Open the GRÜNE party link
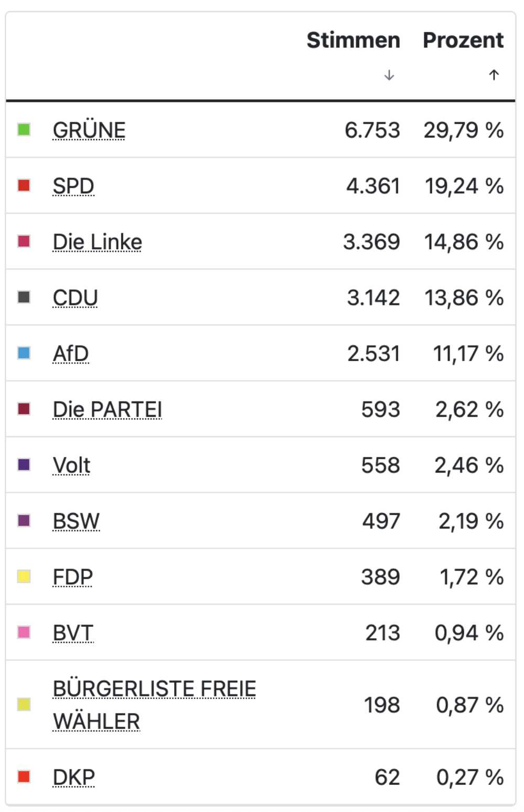524x812 pixels. click(89, 130)
